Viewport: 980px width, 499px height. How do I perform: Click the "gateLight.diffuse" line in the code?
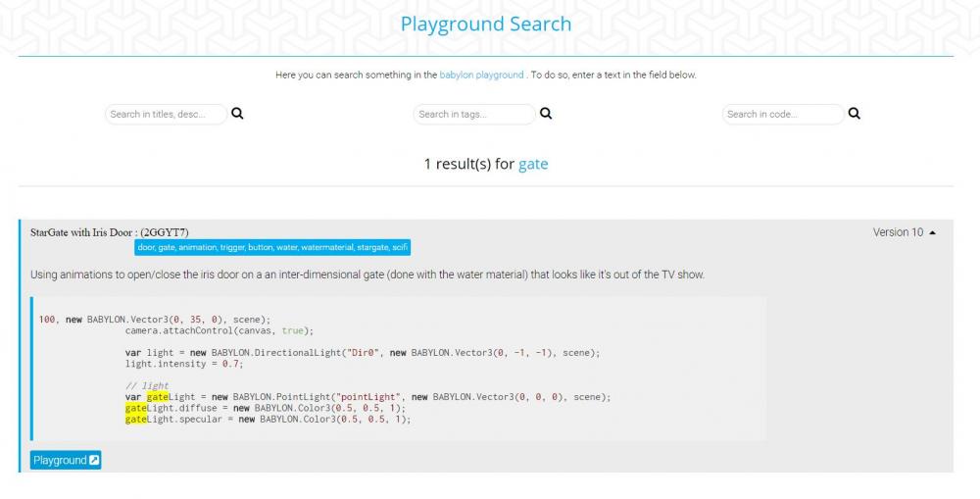click(265, 408)
